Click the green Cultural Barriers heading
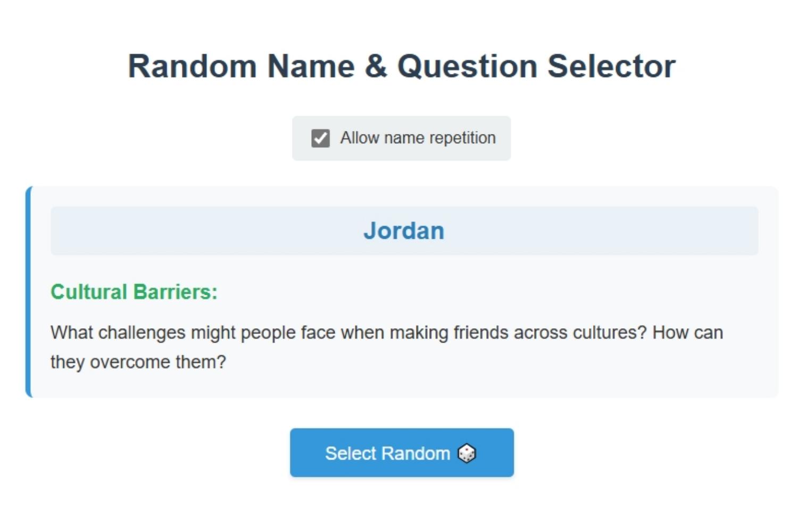The height and width of the screenshot is (532, 798). (134, 292)
